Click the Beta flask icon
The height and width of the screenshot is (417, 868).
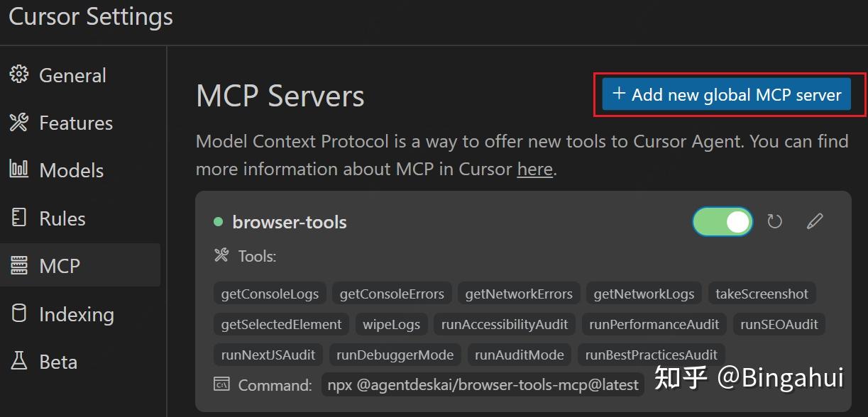click(19, 361)
